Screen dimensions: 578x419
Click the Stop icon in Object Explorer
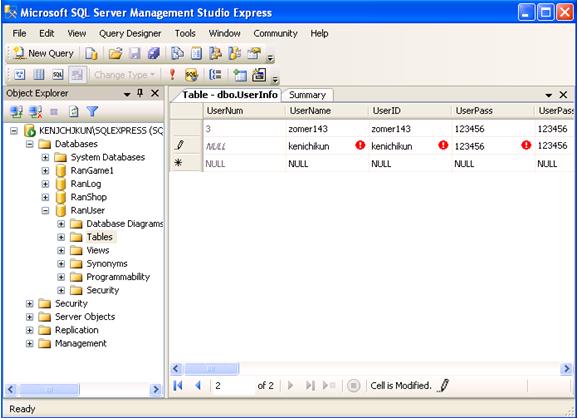[54, 111]
